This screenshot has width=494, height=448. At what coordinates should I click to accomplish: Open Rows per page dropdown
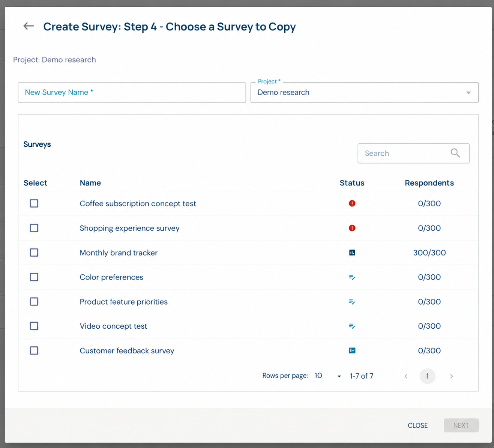328,376
